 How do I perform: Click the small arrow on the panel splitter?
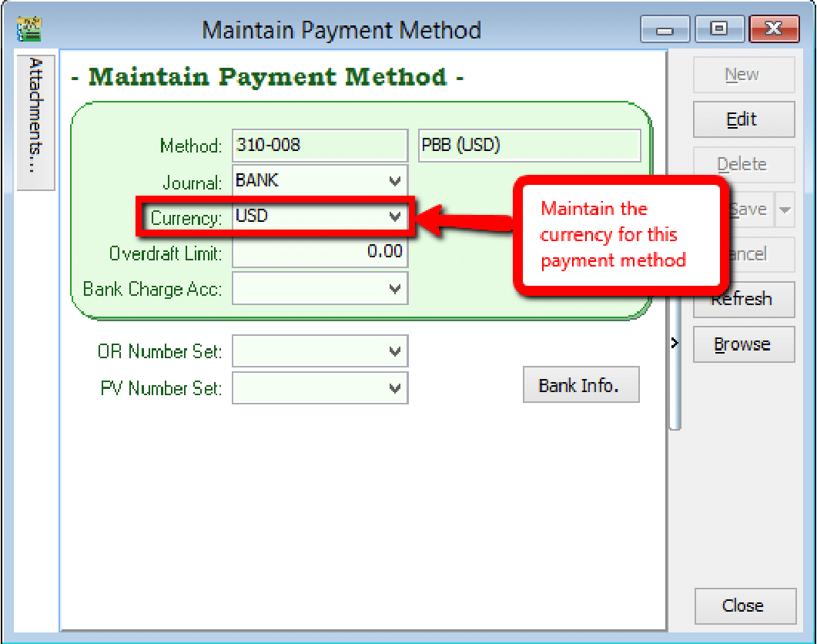tap(675, 343)
